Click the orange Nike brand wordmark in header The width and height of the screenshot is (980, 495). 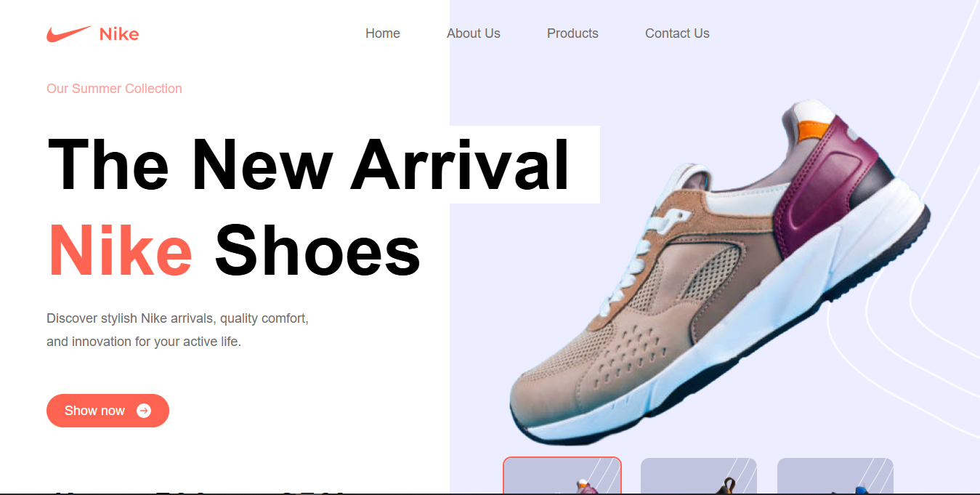[x=119, y=33]
